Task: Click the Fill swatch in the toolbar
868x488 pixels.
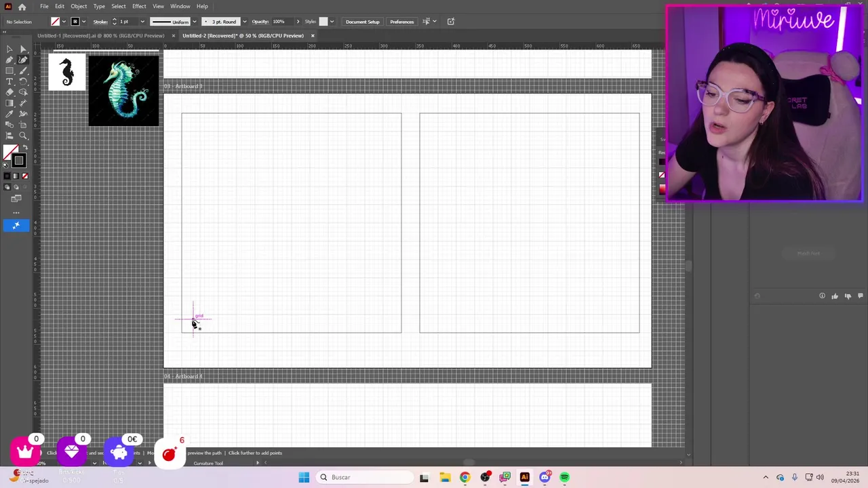Action: pyautogui.click(x=9, y=150)
